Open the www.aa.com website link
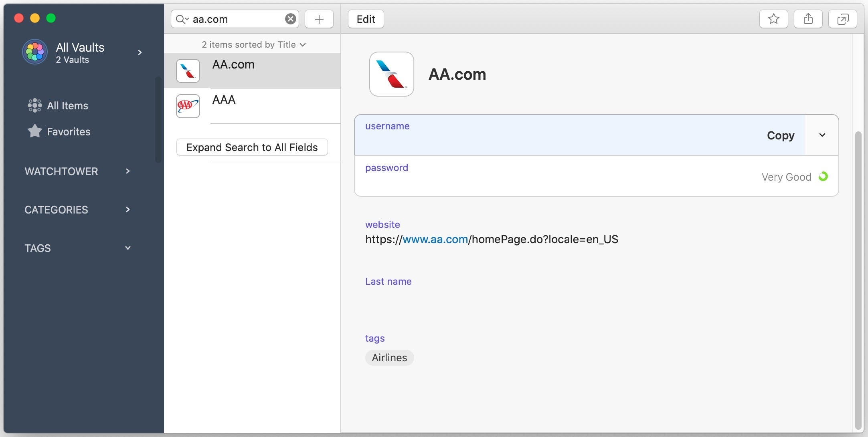The width and height of the screenshot is (868, 437). coord(435,239)
